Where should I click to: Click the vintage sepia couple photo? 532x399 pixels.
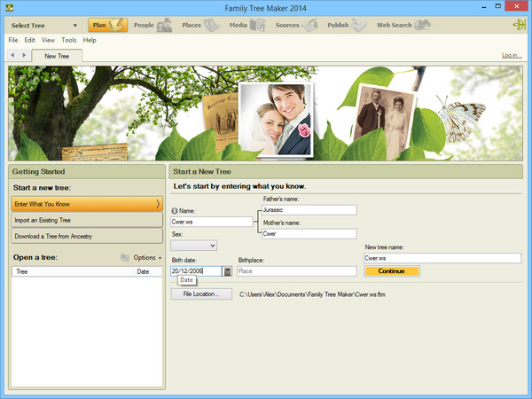(x=384, y=121)
